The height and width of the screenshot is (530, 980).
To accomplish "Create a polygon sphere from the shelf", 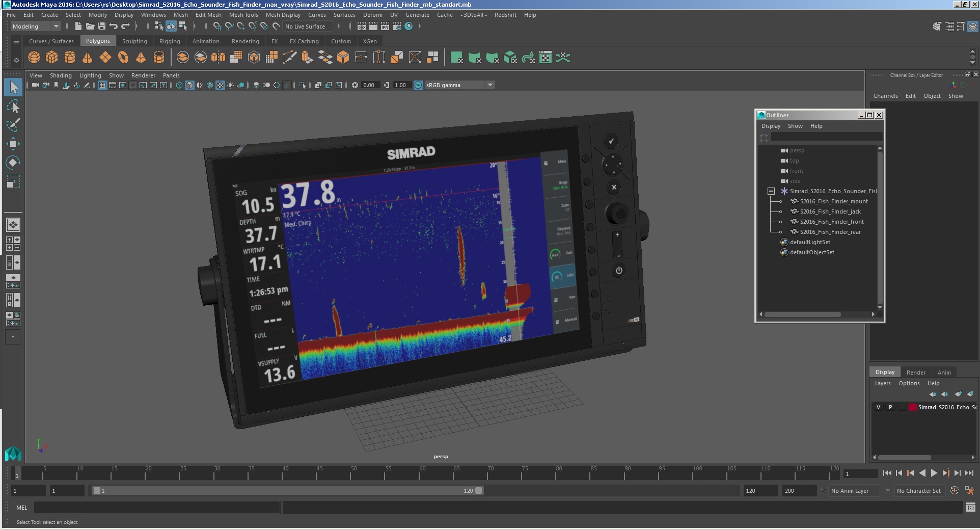I will coord(34,58).
